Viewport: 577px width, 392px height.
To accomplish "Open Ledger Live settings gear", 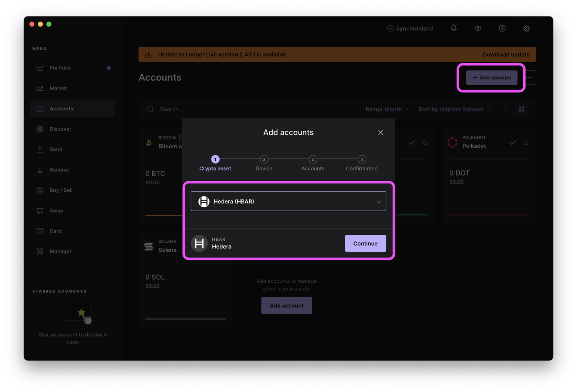I will (x=526, y=28).
